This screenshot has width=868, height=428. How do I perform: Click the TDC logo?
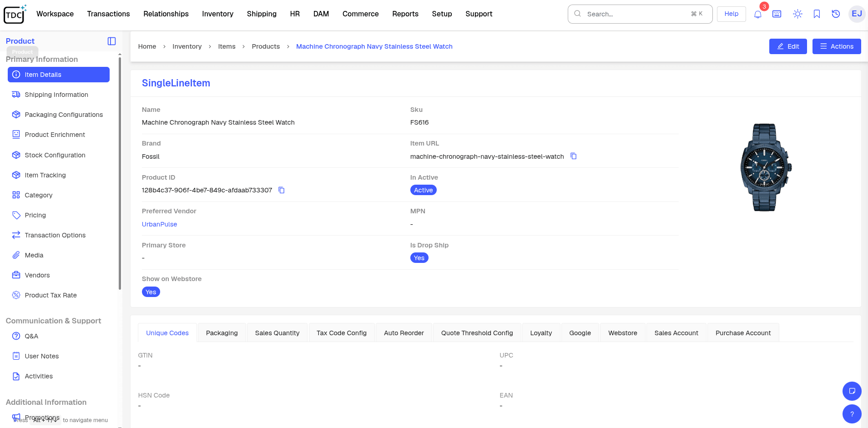[x=15, y=14]
